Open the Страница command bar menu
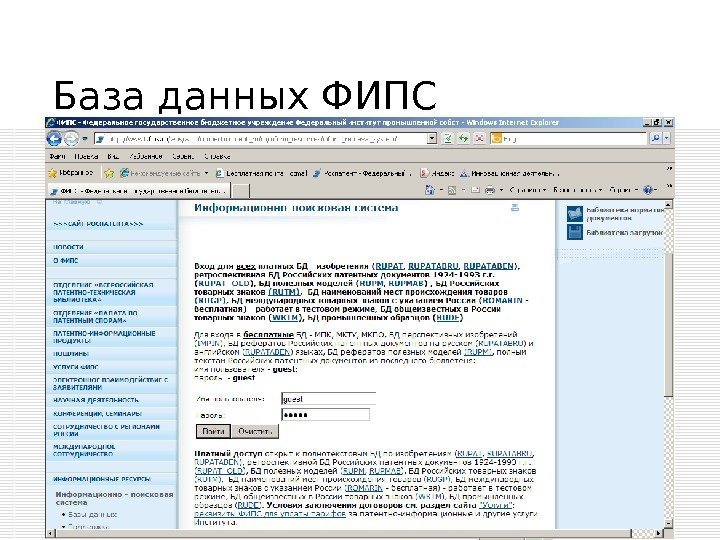The height and width of the screenshot is (540, 720). point(528,190)
